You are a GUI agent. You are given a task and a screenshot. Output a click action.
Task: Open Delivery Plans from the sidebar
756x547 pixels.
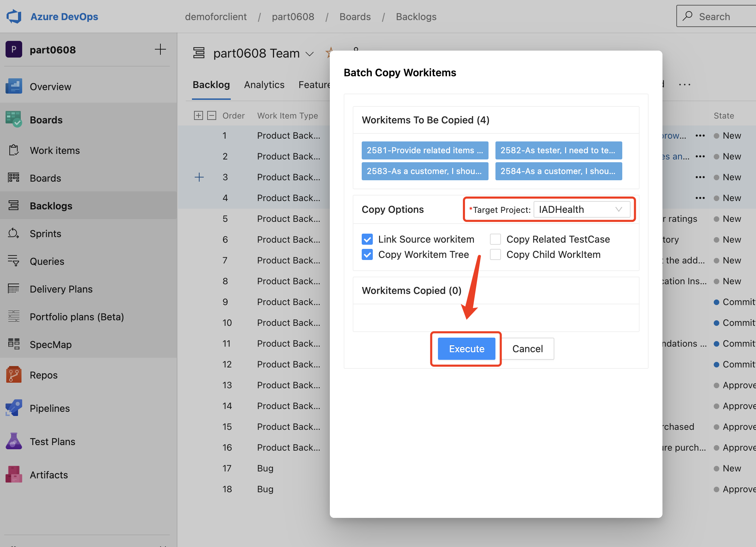coord(61,289)
